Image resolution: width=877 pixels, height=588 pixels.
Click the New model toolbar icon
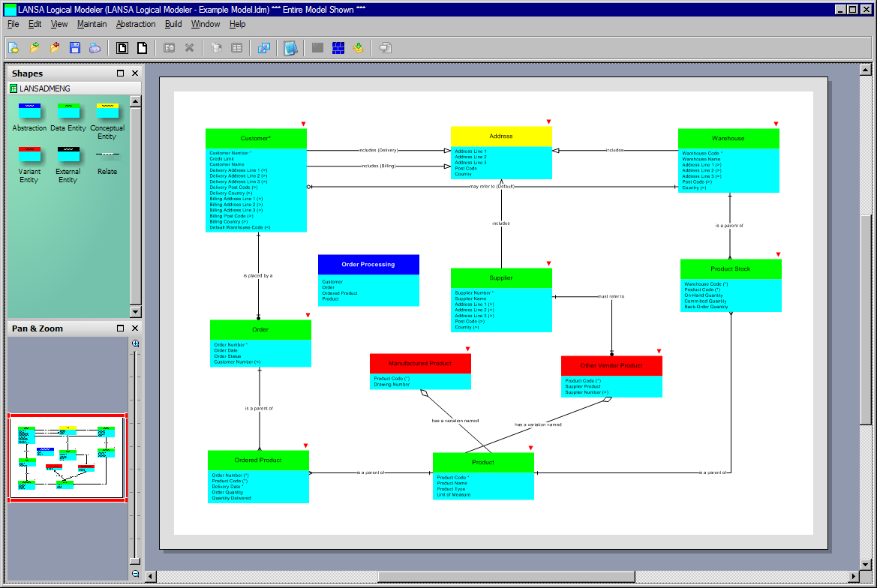[14, 48]
